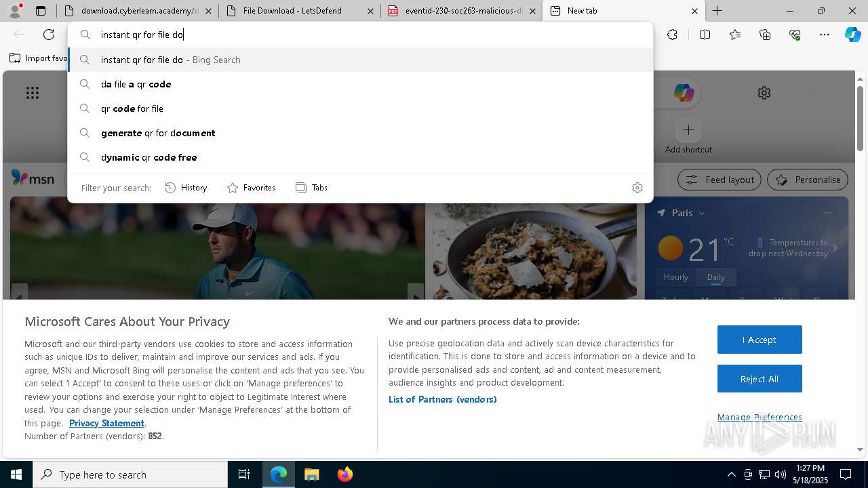The image size is (868, 488).
Task: Click Microsoft Edge taskbar icon
Action: (x=279, y=474)
